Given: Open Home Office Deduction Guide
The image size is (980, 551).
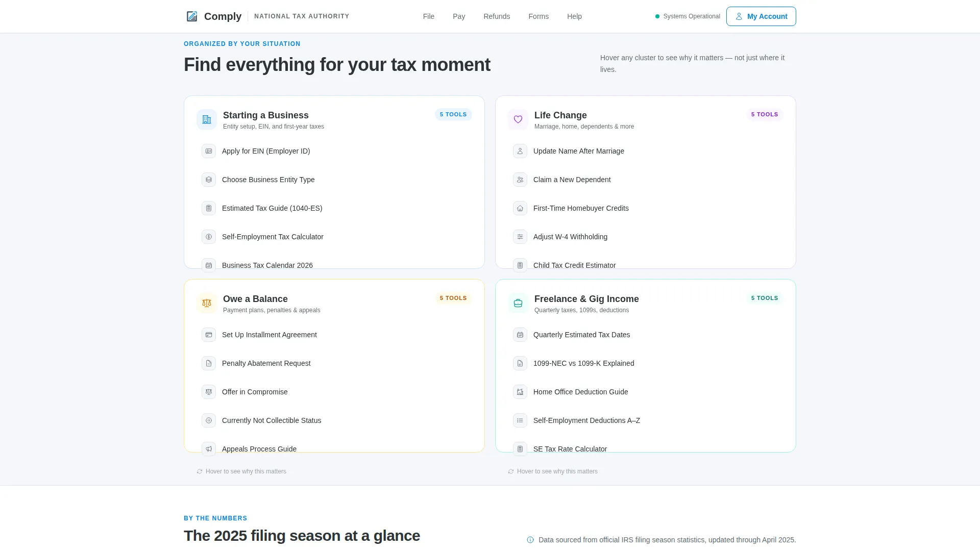Looking at the screenshot, I should point(646,392).
